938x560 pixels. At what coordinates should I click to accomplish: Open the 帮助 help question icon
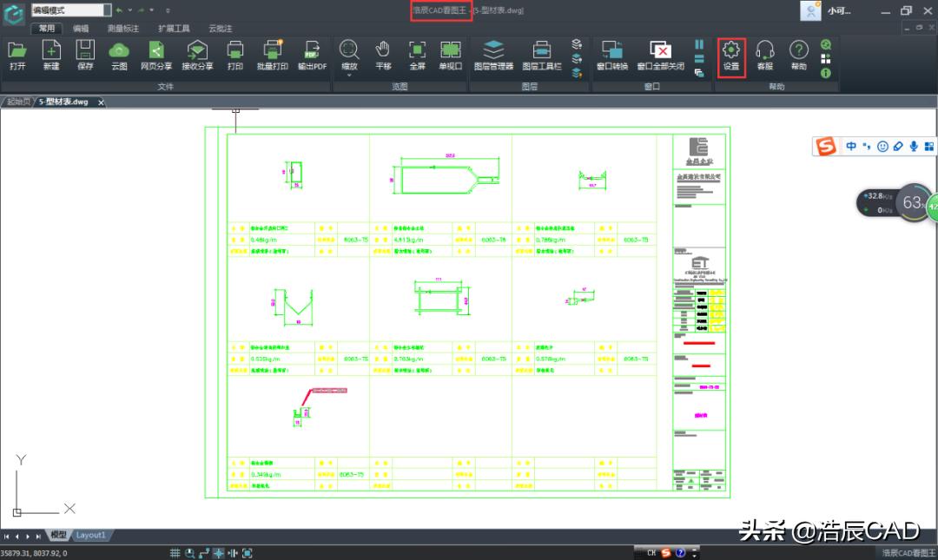point(799,56)
